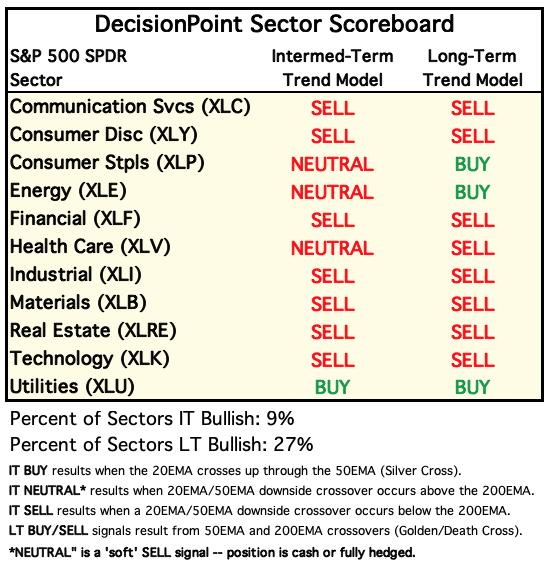Image resolution: width=552 pixels, height=568 pixels.
Task: Select the Real Estate (XLRE) row label
Action: 93,331
